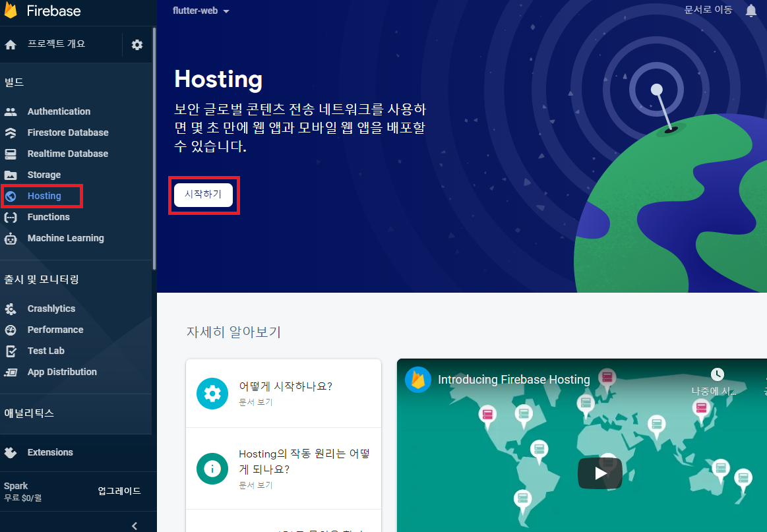Screen dimensions: 767x532
Task: Open the flutter-web project dropdown
Action: (x=200, y=11)
